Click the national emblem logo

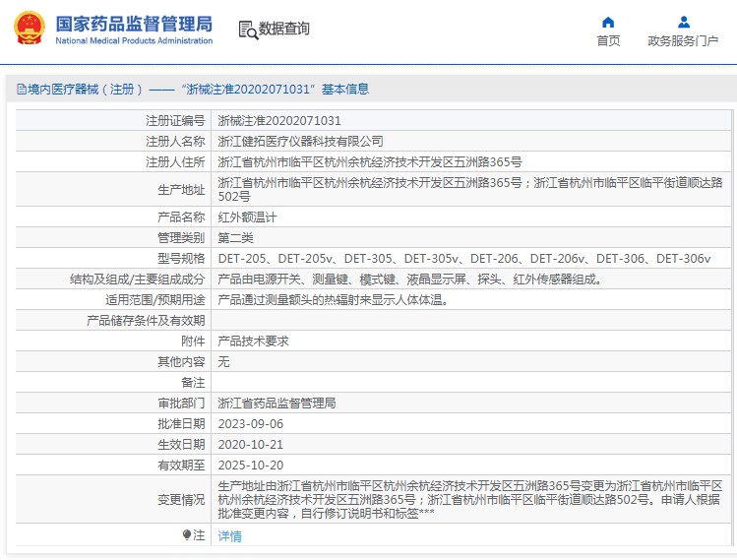click(x=30, y=28)
